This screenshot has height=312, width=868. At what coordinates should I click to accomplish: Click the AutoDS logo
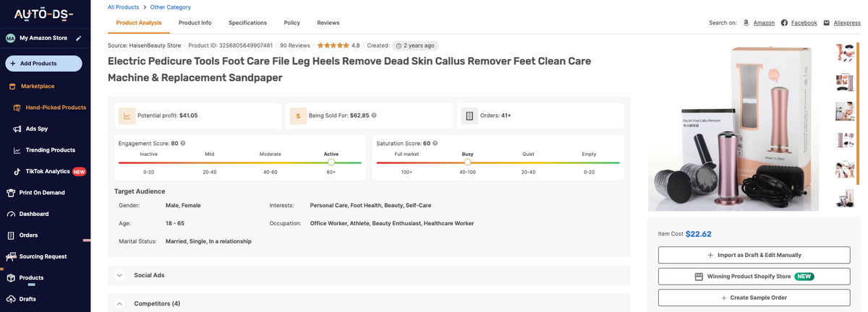click(x=44, y=13)
